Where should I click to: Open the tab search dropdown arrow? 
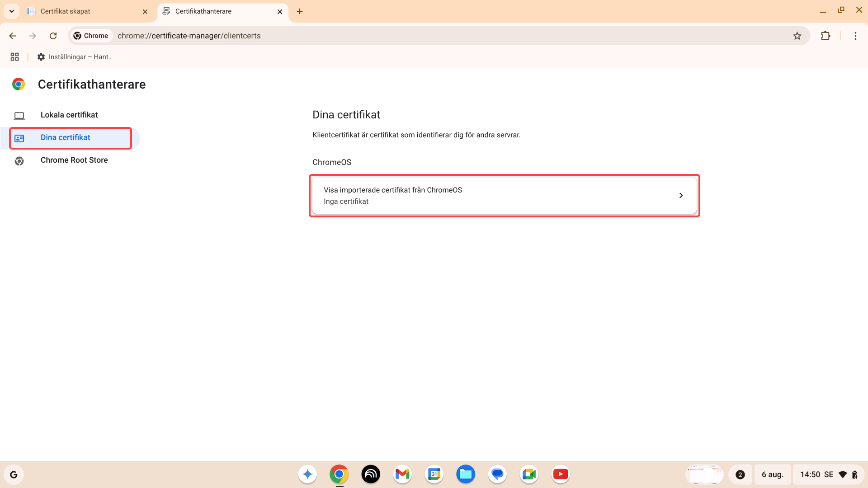[12, 11]
